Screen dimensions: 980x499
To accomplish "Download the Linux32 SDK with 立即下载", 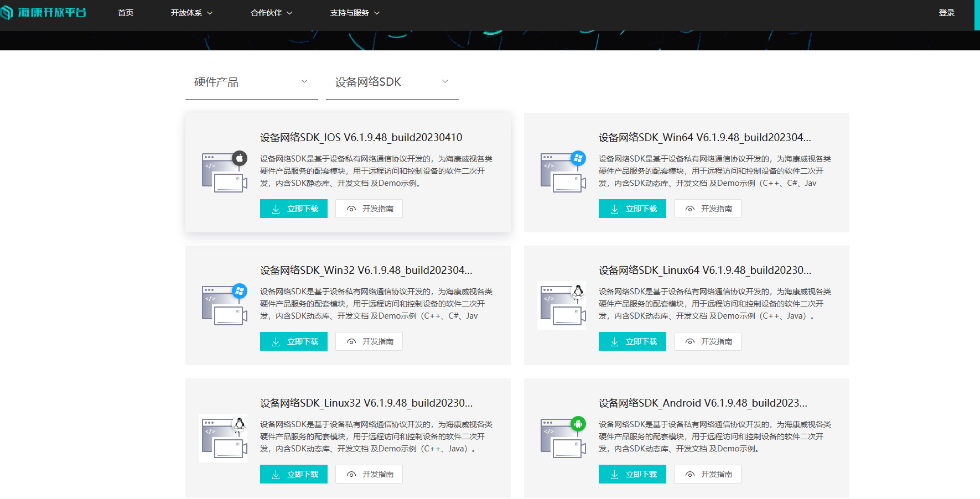I will pyautogui.click(x=294, y=474).
